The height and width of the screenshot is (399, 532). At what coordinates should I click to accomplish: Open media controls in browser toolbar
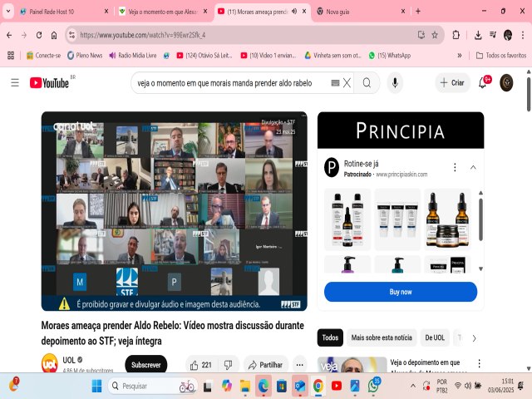coord(493,35)
